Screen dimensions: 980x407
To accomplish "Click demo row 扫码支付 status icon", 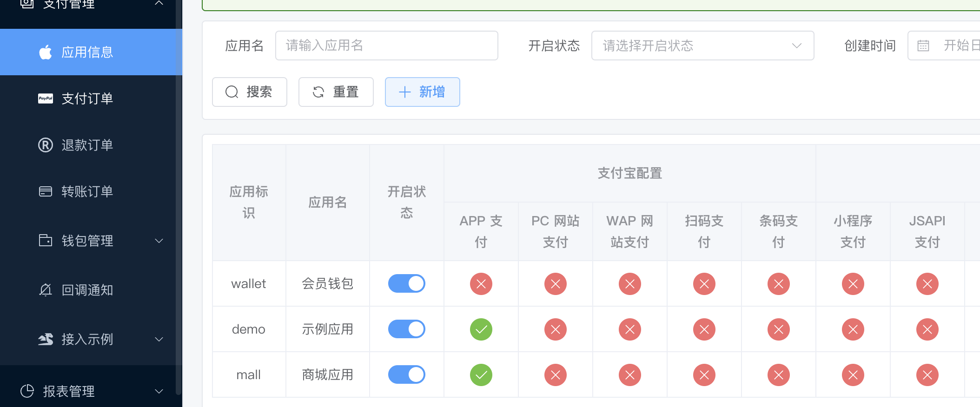I will coord(704,329).
